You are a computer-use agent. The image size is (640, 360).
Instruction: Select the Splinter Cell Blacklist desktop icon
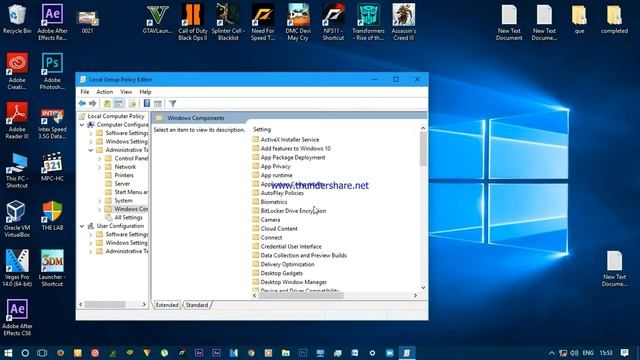click(x=228, y=22)
